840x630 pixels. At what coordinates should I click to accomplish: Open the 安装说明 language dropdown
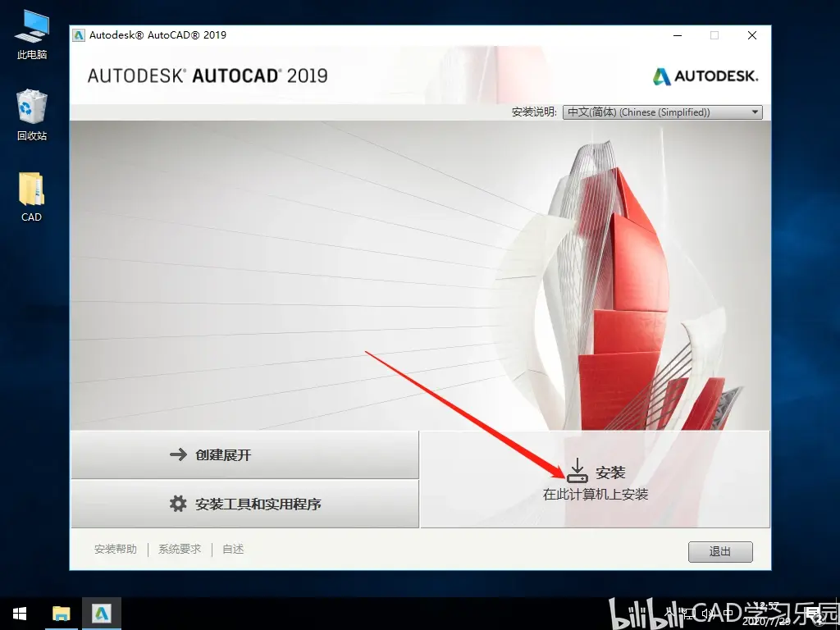coord(662,112)
